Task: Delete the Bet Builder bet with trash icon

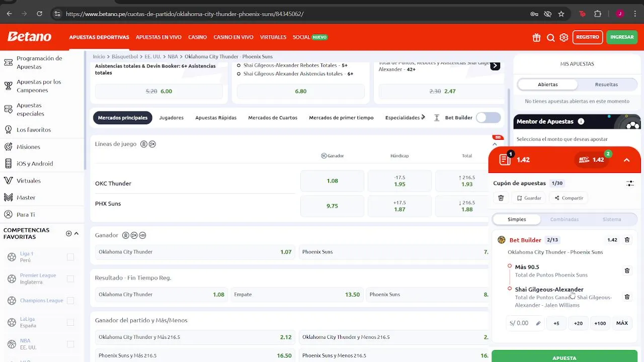Action: click(x=627, y=240)
